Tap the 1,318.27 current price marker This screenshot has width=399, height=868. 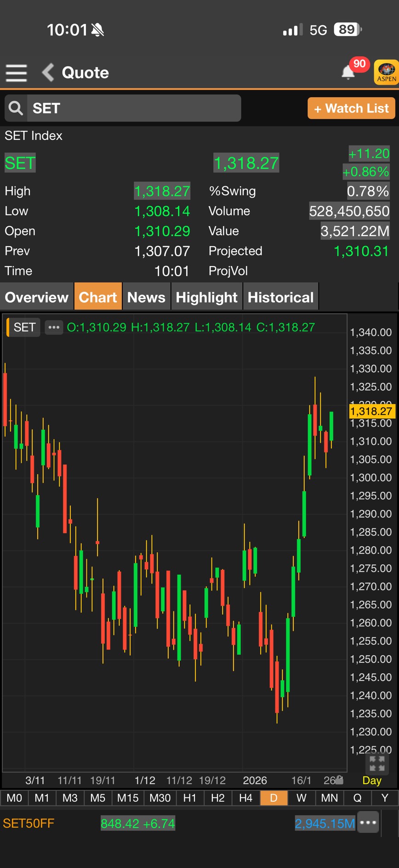(x=371, y=411)
